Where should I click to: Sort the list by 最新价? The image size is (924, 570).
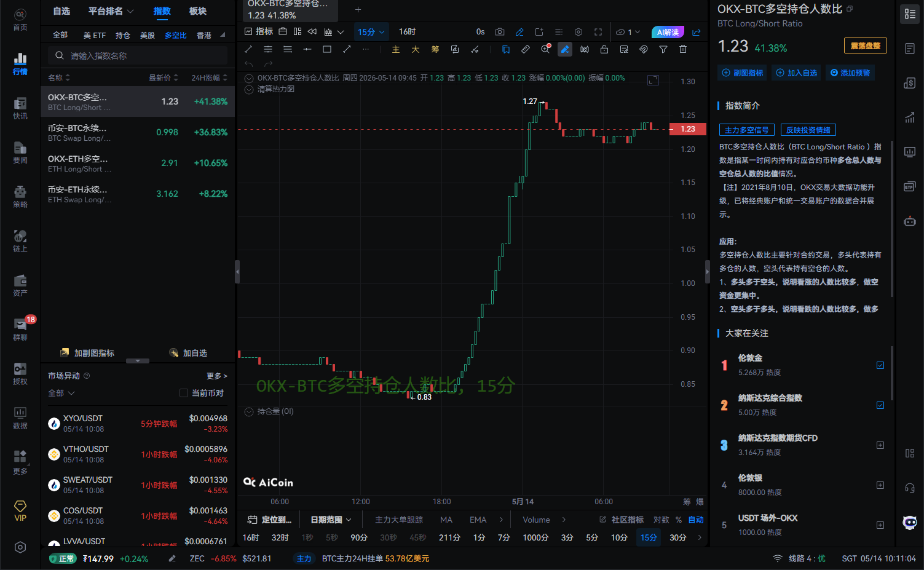[163, 77]
